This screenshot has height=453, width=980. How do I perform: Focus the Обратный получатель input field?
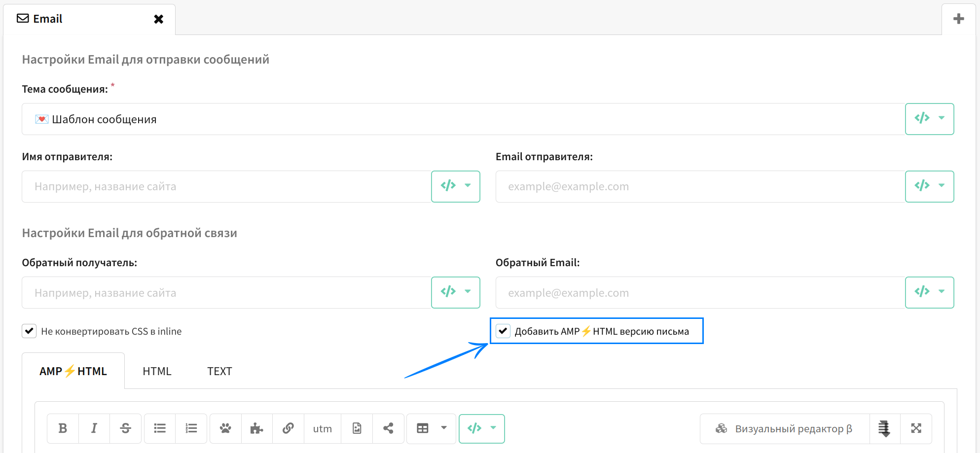coord(226,292)
